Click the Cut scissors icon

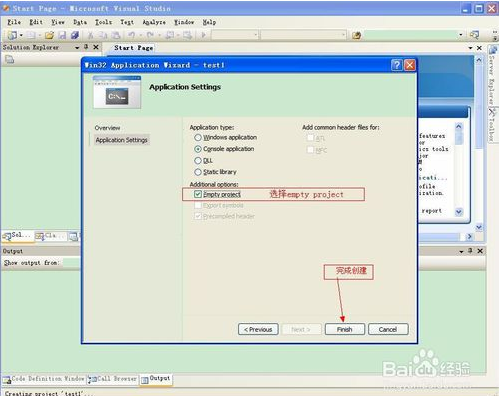point(90,35)
